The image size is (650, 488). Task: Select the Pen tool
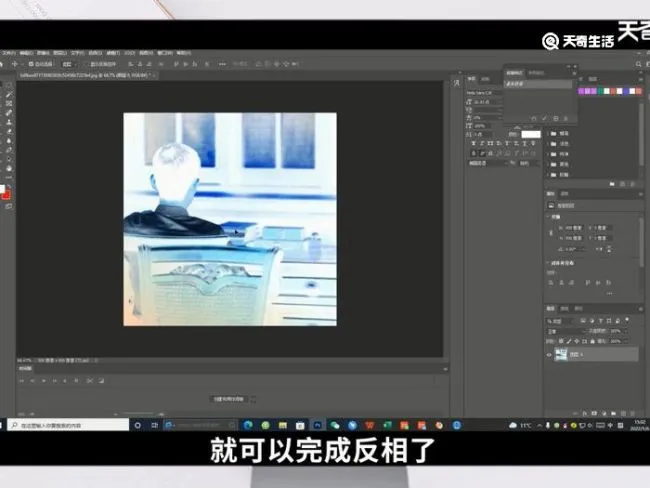click(x=9, y=150)
